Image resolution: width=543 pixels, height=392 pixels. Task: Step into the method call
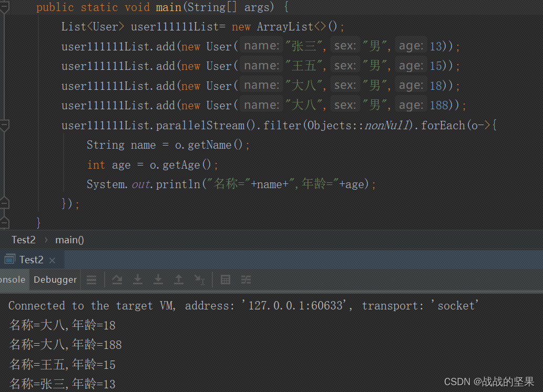tap(137, 280)
